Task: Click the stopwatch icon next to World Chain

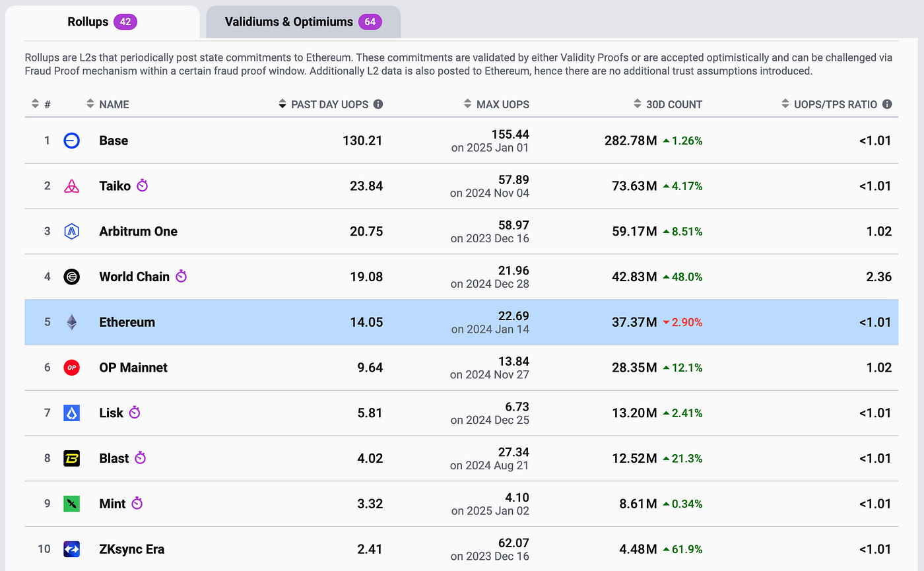Action: [181, 277]
